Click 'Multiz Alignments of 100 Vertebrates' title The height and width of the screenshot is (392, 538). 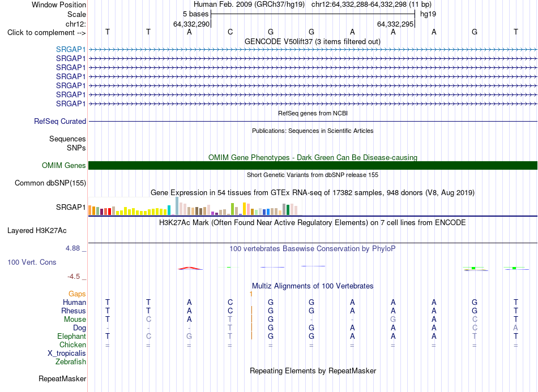coord(313,286)
